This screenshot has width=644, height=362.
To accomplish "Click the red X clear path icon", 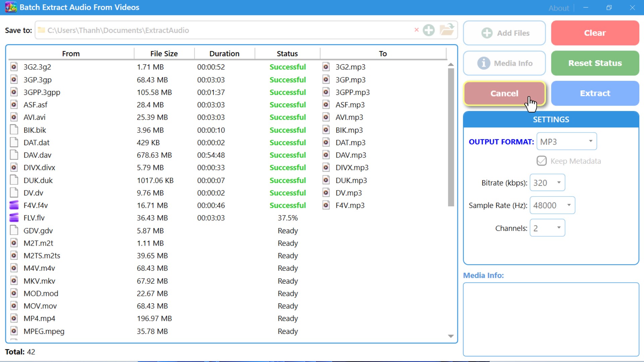I will coord(416,30).
